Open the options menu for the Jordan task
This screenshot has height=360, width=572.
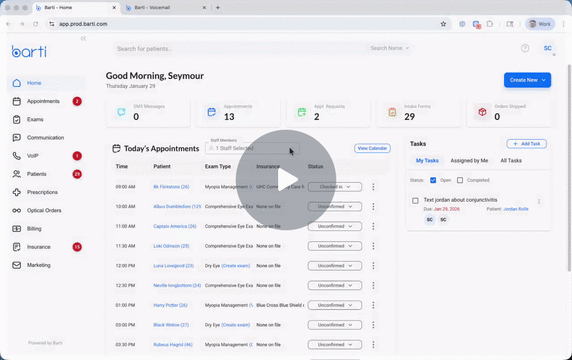click(x=539, y=201)
